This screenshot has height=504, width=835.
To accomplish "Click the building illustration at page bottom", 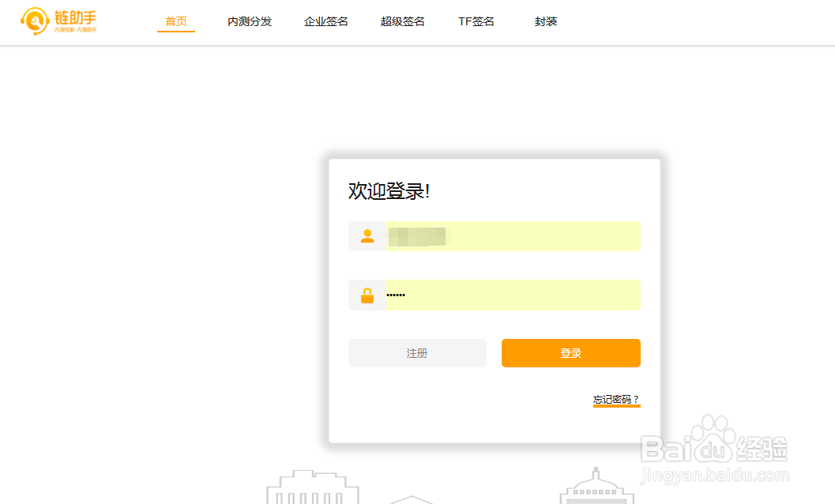I will click(312, 488).
